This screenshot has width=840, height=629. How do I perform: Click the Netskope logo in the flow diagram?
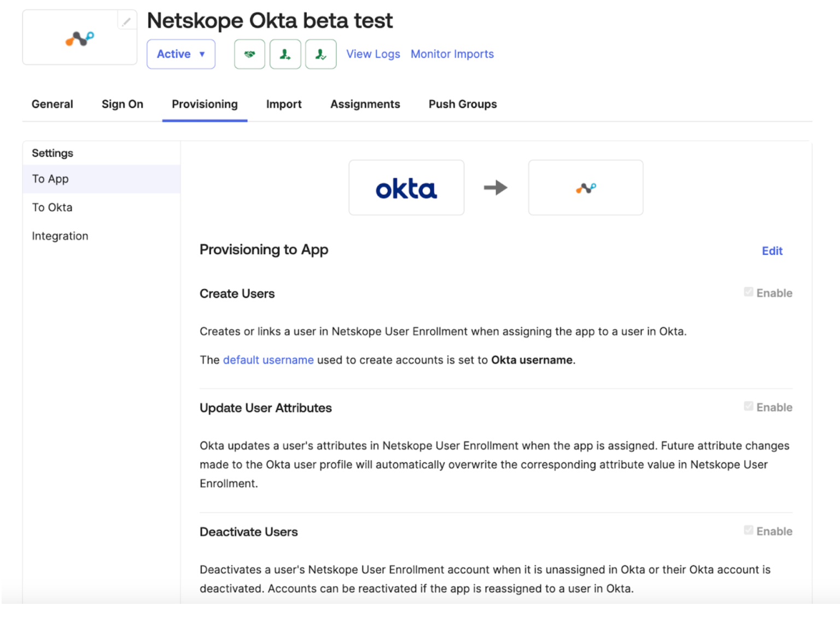click(x=585, y=188)
